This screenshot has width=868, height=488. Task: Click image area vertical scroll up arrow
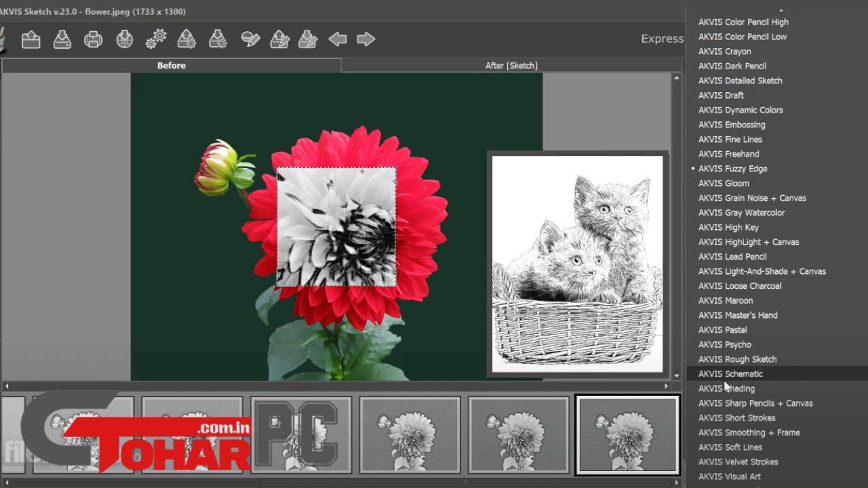point(677,79)
